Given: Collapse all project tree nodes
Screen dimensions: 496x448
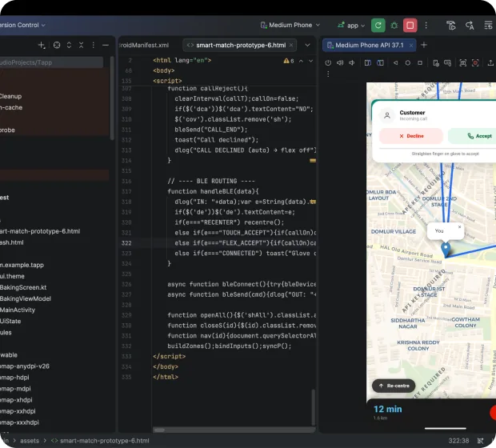Looking at the screenshot, I should [82, 46].
